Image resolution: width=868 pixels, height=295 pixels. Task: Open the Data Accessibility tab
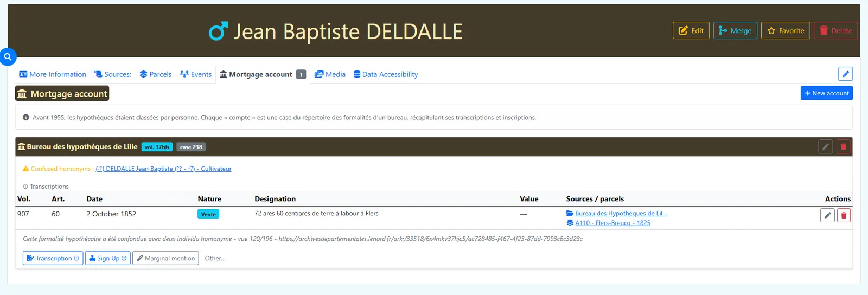386,74
